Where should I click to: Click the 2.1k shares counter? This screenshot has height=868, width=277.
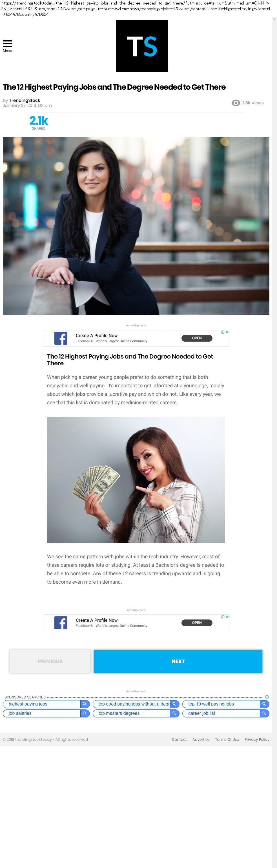tap(38, 123)
